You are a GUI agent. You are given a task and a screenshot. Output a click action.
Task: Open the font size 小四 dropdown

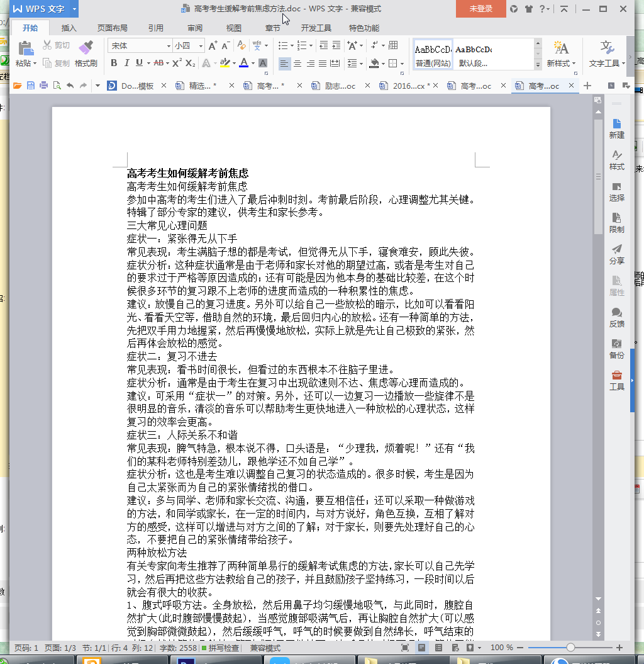201,46
